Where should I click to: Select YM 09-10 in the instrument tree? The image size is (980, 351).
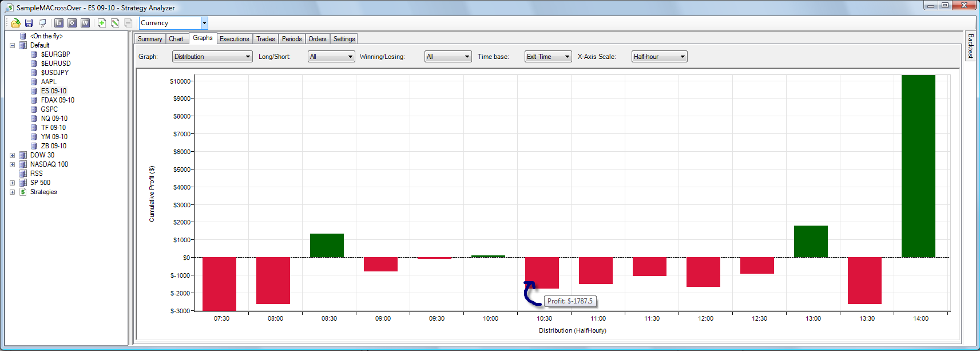click(54, 137)
